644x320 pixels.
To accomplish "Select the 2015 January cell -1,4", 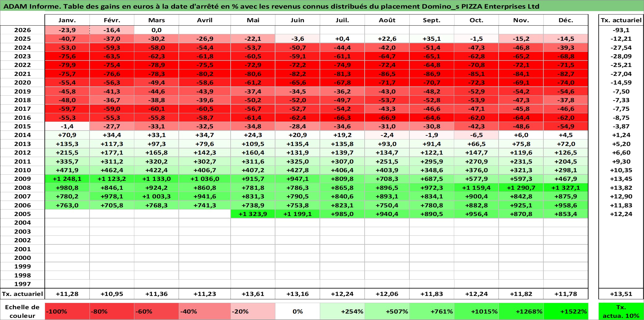I will click(67, 126).
